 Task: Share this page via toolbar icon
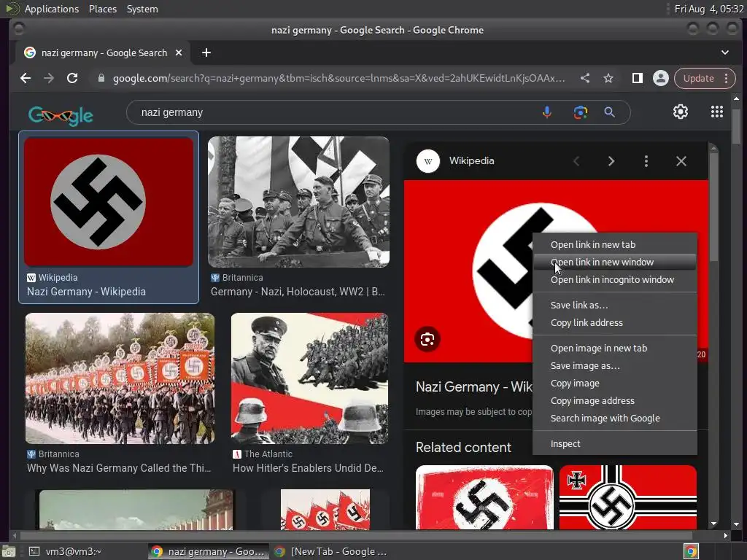[585, 78]
